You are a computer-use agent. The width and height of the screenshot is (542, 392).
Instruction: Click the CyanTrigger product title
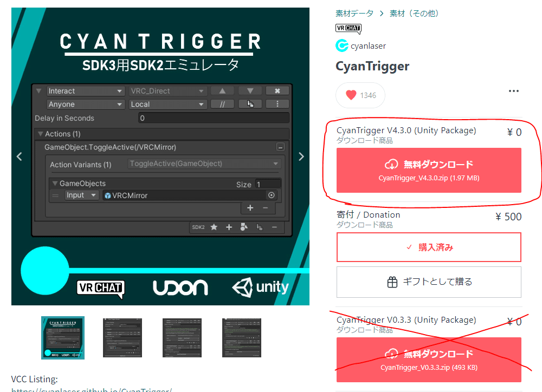[x=372, y=66]
